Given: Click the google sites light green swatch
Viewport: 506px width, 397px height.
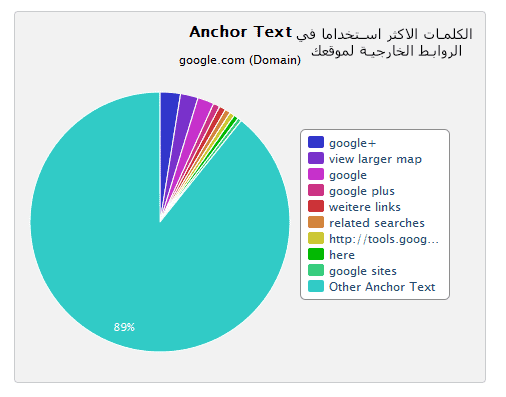Looking at the screenshot, I should pos(316,270).
